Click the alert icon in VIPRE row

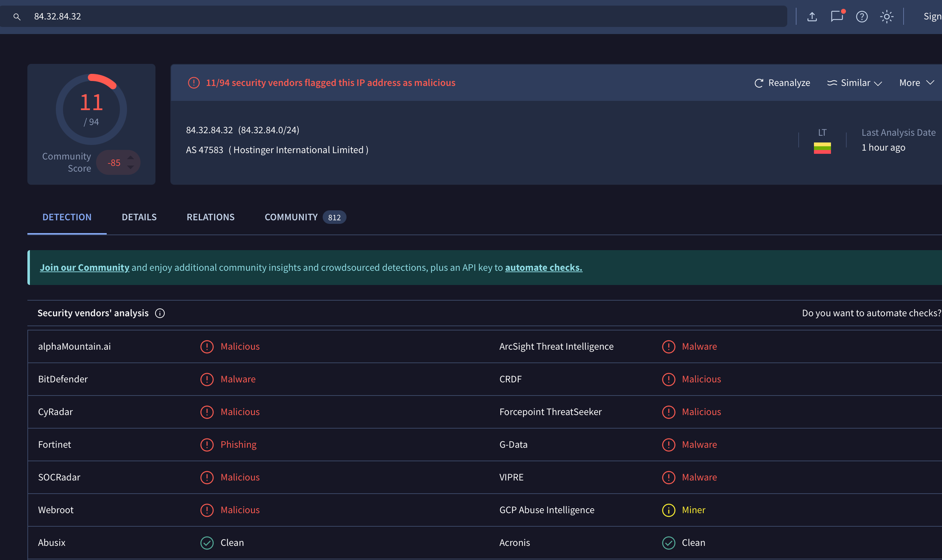668,478
